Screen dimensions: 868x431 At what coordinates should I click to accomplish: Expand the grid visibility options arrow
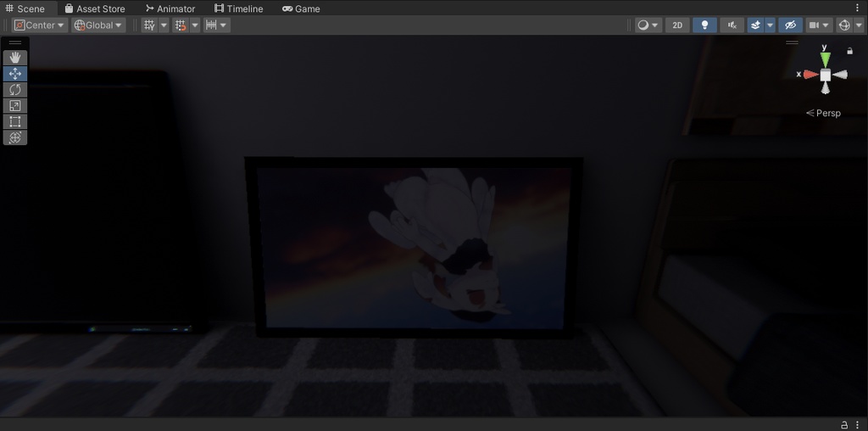(x=164, y=25)
